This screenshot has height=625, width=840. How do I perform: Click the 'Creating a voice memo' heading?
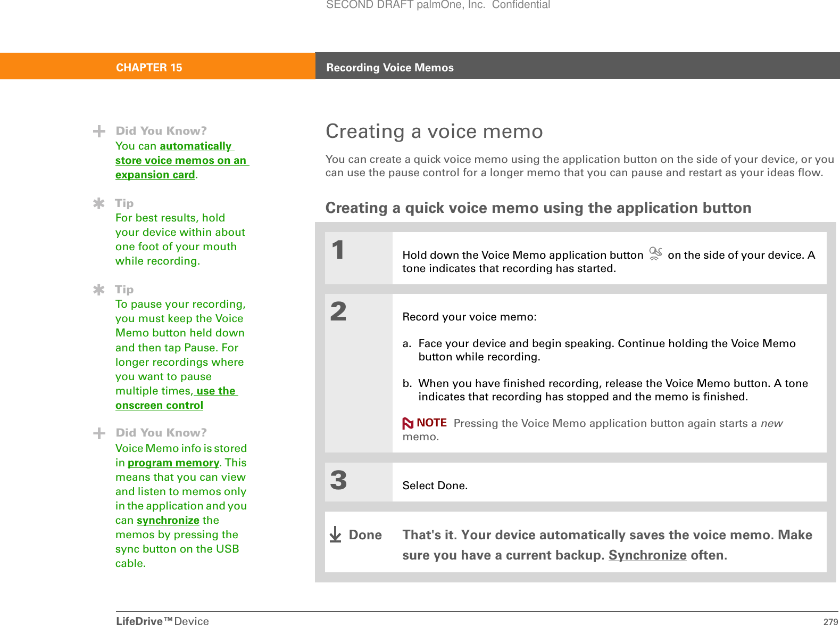(434, 131)
